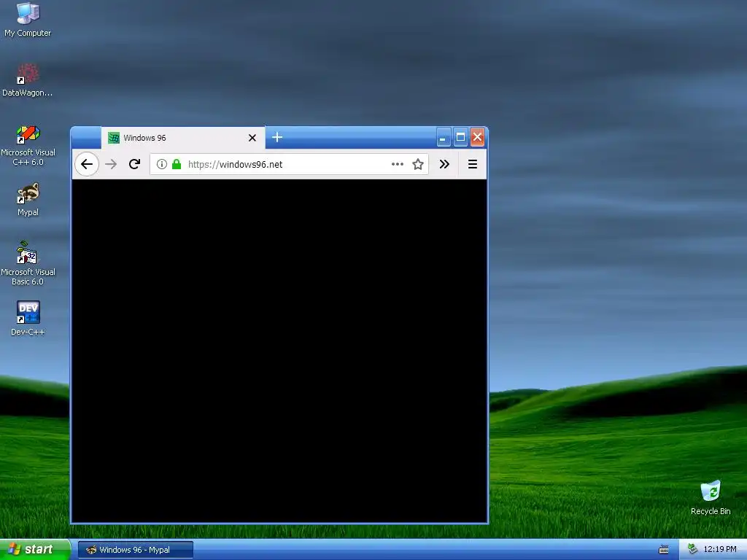Open the Start menu

(x=35, y=550)
